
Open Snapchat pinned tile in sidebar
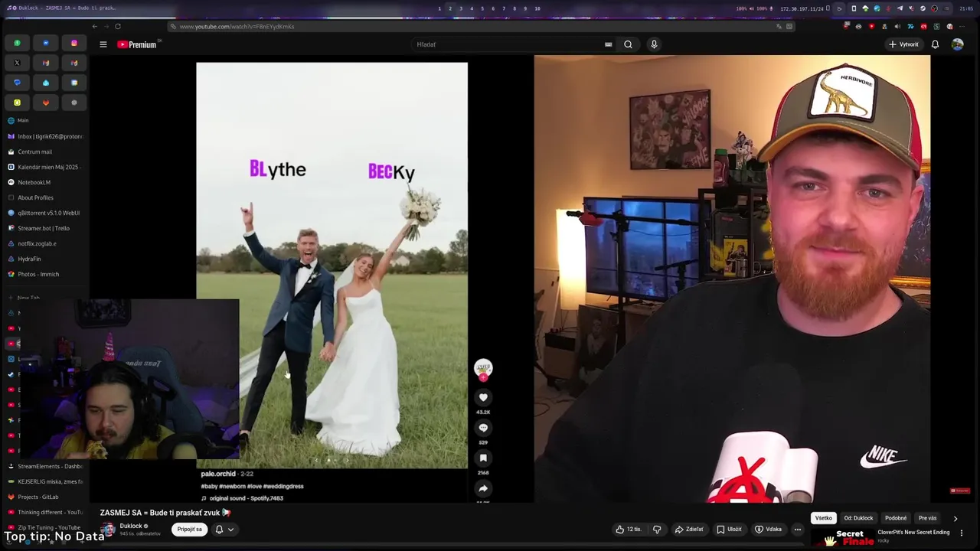pos(17,103)
